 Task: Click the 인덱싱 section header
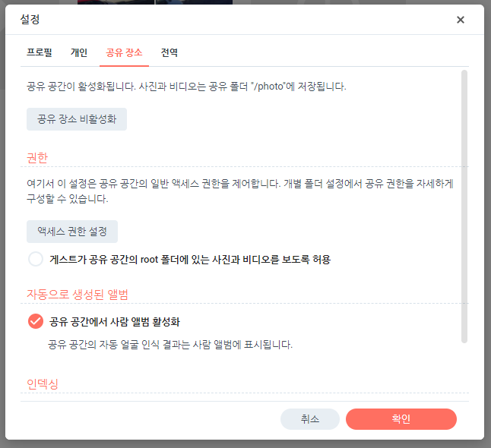point(43,383)
